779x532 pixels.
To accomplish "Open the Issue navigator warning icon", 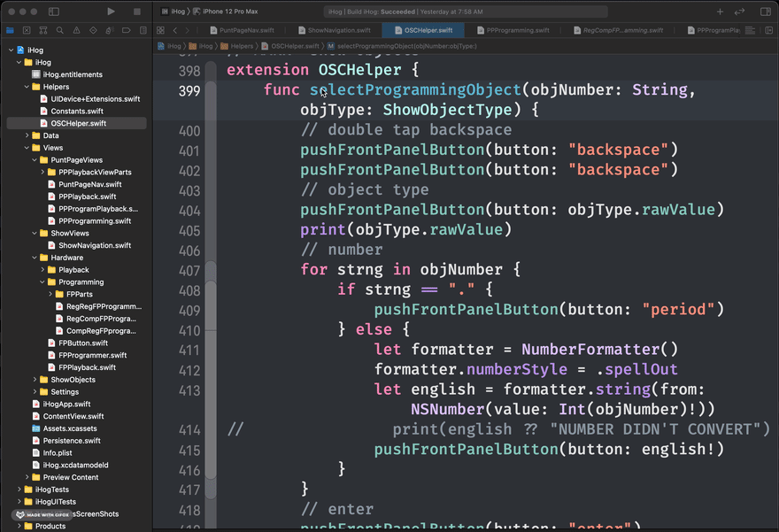I will coord(76,30).
